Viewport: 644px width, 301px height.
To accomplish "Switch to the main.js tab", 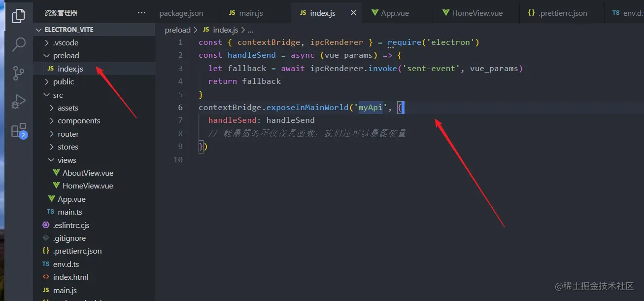I will [x=245, y=13].
